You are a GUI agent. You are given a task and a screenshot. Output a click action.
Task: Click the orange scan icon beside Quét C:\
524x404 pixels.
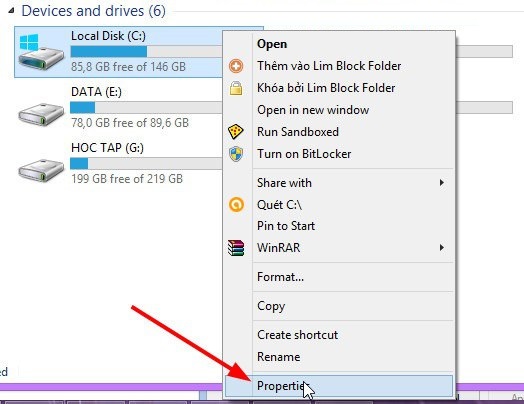[x=236, y=205]
